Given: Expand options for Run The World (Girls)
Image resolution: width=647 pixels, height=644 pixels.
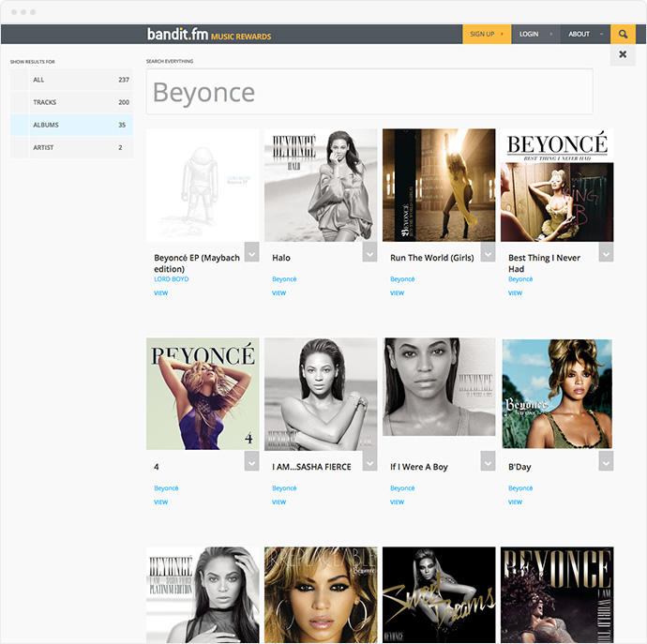Looking at the screenshot, I should (x=488, y=251).
